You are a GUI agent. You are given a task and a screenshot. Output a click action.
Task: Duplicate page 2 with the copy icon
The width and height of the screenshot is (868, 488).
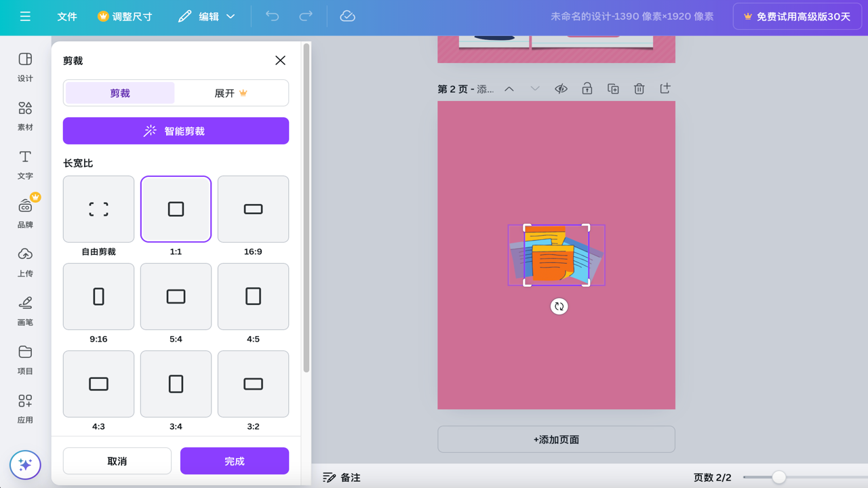tap(613, 89)
